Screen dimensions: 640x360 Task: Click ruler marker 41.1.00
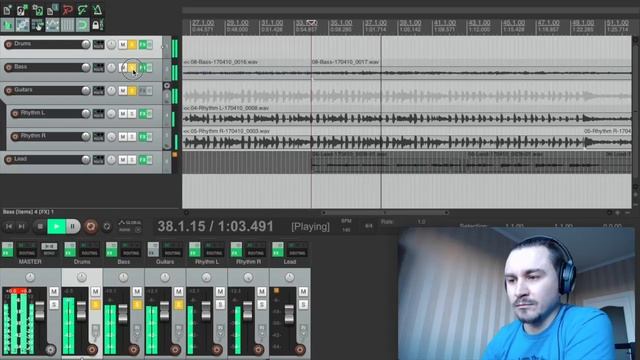[x=444, y=23]
